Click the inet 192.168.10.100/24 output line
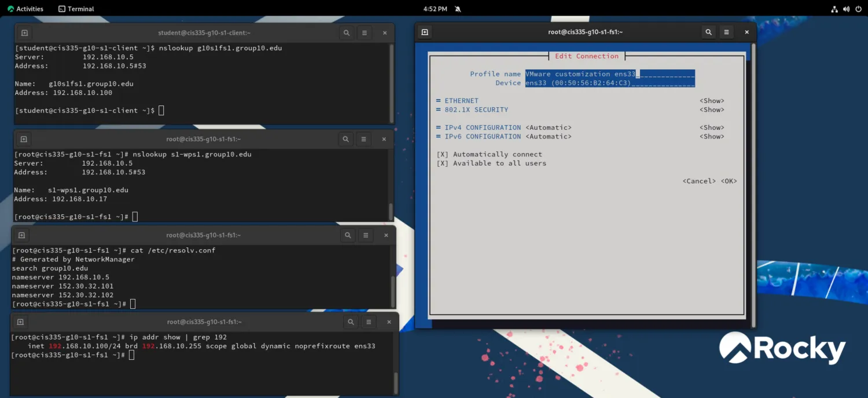This screenshot has height=398, width=868. [x=201, y=346]
